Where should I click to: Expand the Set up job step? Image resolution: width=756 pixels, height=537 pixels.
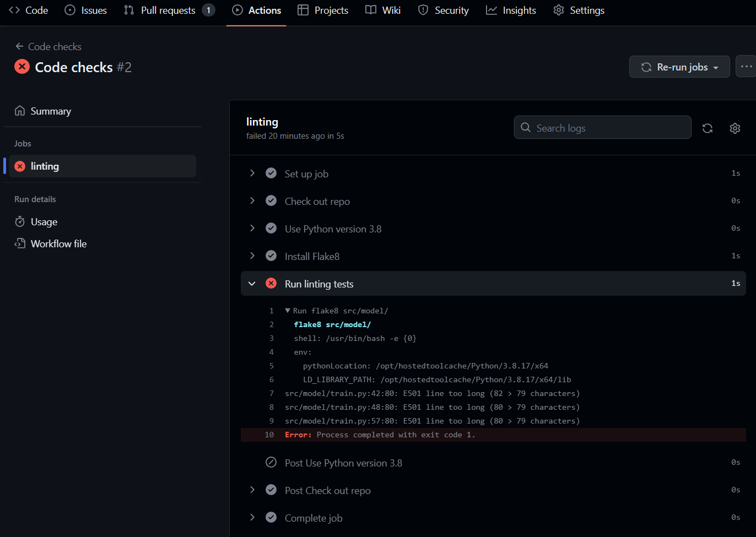tap(252, 173)
